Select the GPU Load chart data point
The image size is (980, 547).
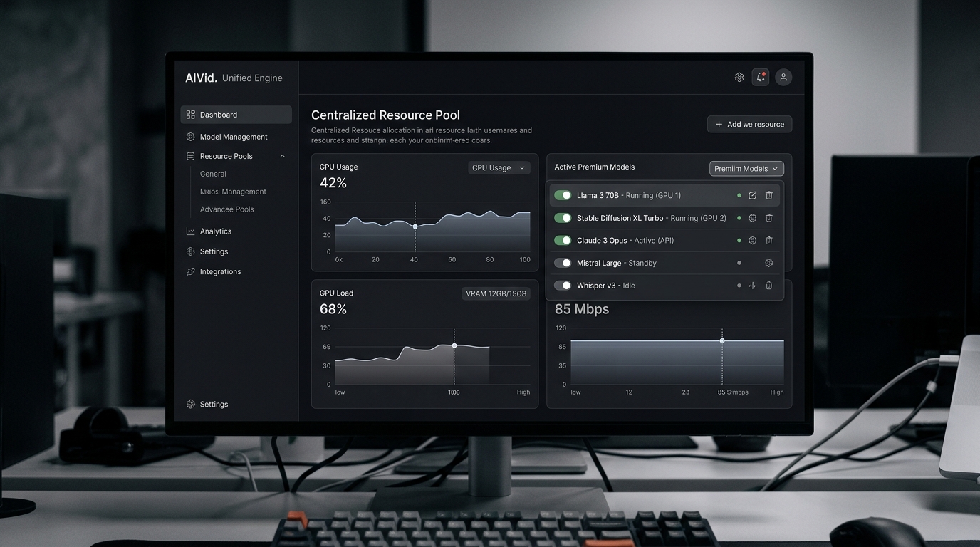point(454,345)
